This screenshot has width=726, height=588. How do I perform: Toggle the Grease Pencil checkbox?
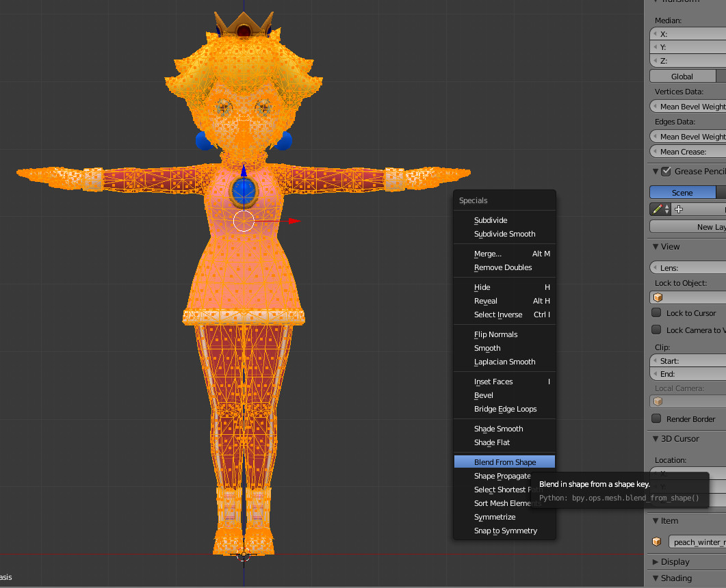[664, 172]
